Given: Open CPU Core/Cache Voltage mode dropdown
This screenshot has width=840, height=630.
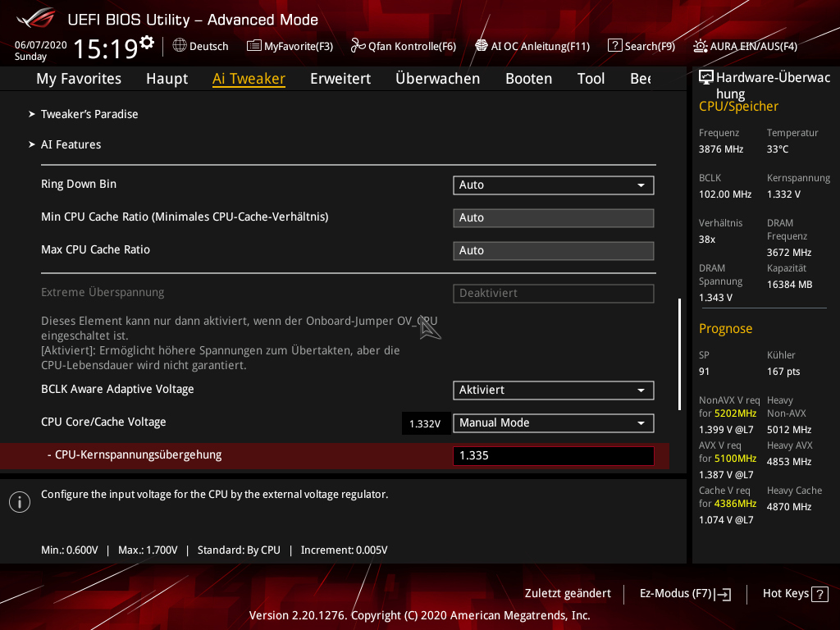Looking at the screenshot, I should tap(554, 422).
